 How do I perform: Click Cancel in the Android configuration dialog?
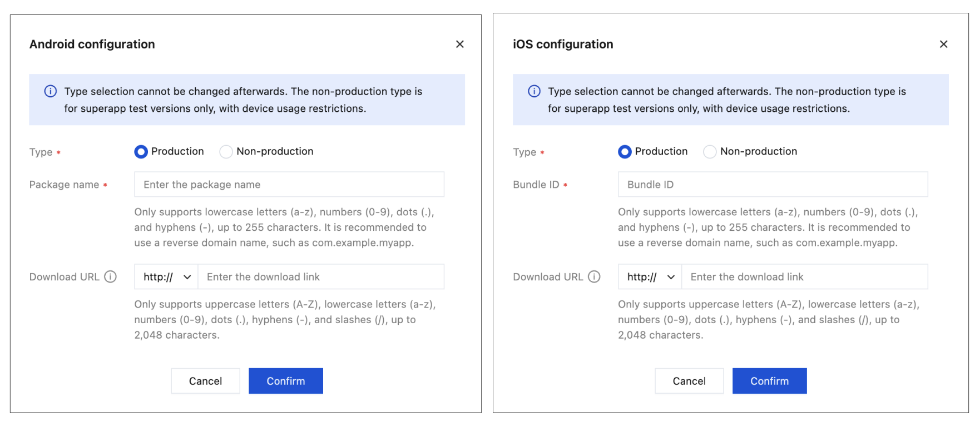(205, 381)
